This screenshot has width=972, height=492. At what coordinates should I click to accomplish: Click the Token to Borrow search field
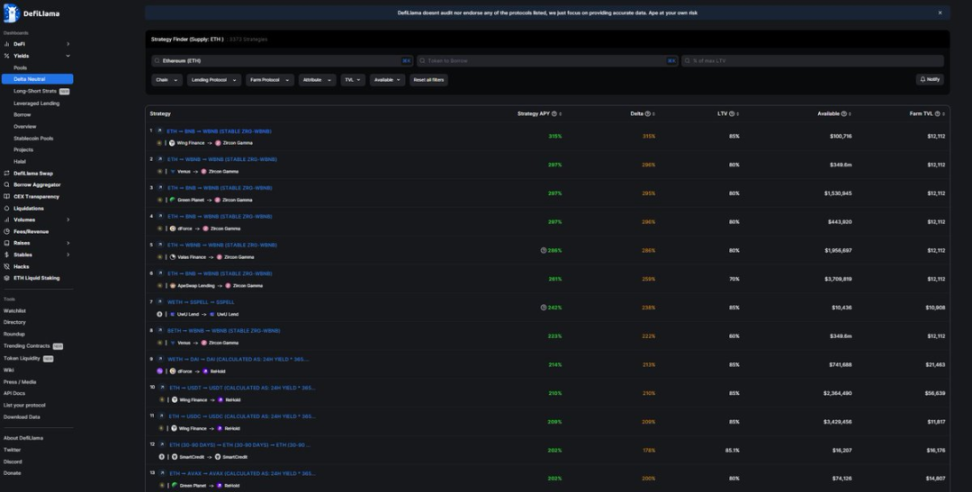(x=540, y=61)
